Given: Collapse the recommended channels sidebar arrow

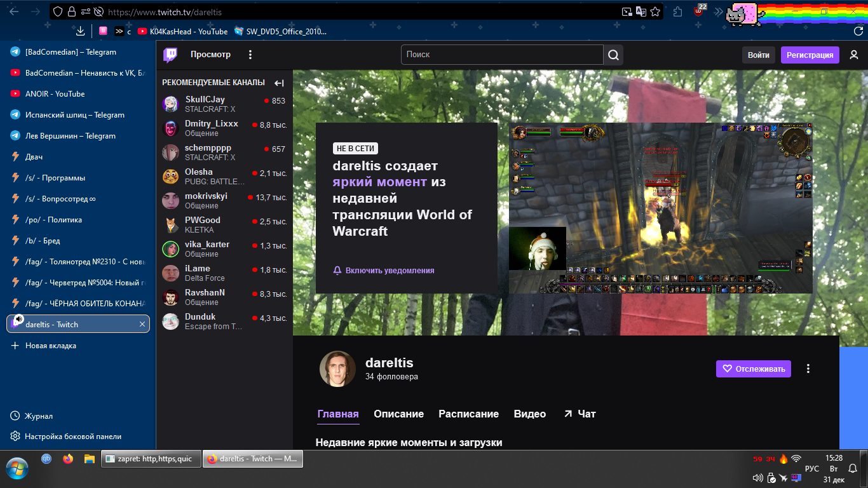Looking at the screenshot, I should (x=279, y=83).
